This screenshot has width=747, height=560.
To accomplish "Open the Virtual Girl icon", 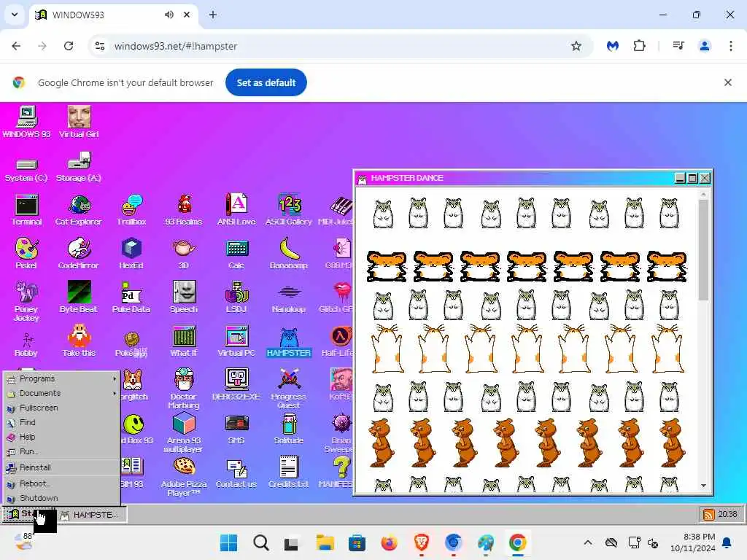I will pos(79,122).
